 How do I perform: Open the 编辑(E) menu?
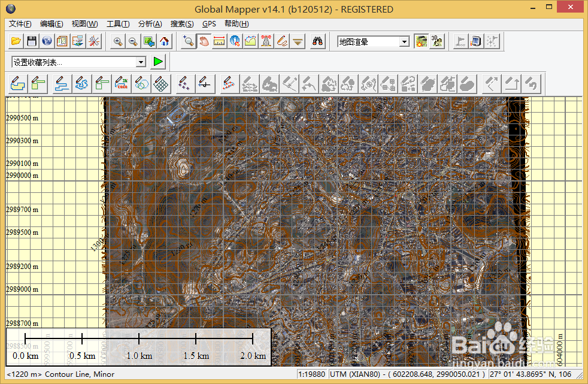(x=51, y=24)
